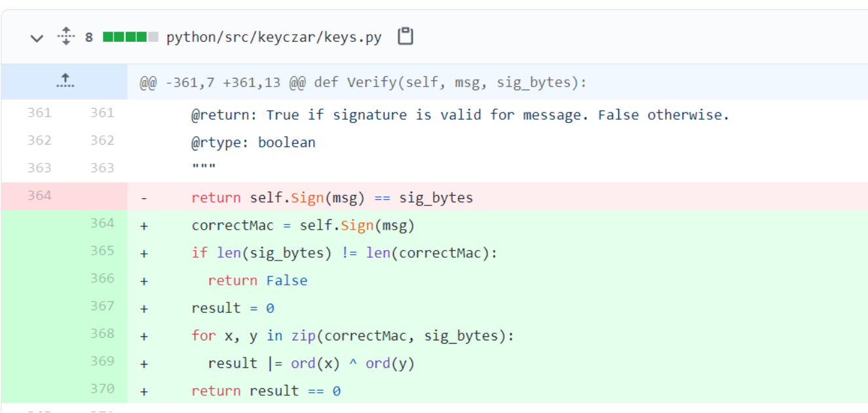
Task: Click original line number 362 in left column
Action: point(39,141)
